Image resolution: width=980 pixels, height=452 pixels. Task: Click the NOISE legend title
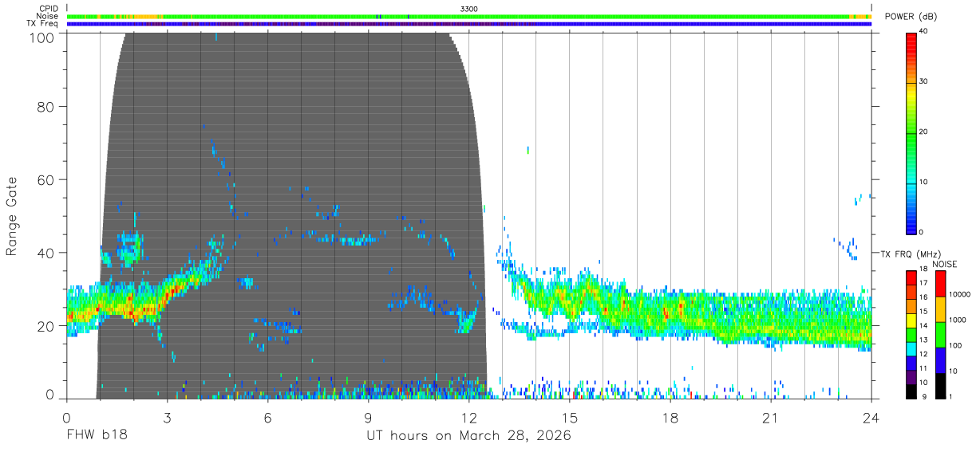click(946, 264)
